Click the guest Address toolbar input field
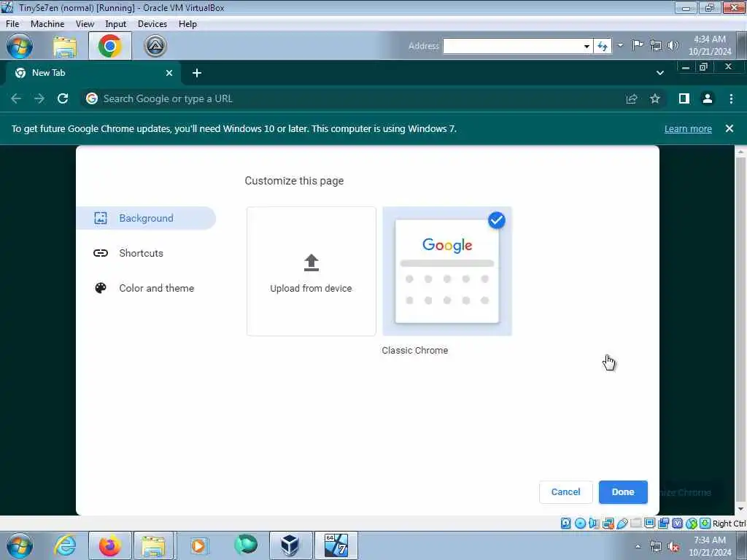This screenshot has width=747, height=560. [512, 46]
